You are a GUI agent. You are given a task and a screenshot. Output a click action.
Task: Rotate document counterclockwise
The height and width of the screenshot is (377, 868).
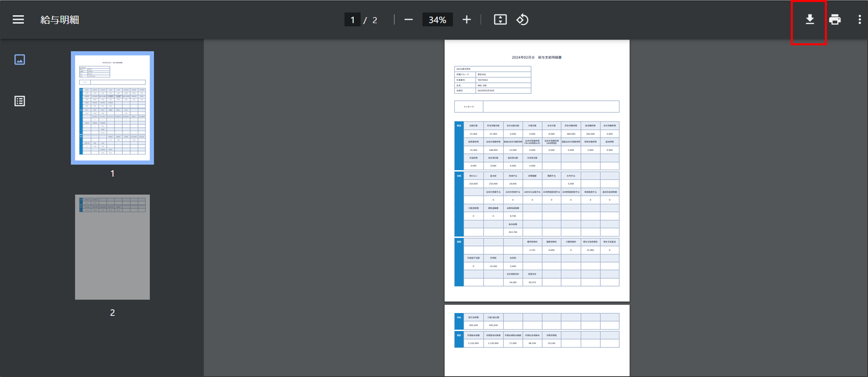[522, 19]
